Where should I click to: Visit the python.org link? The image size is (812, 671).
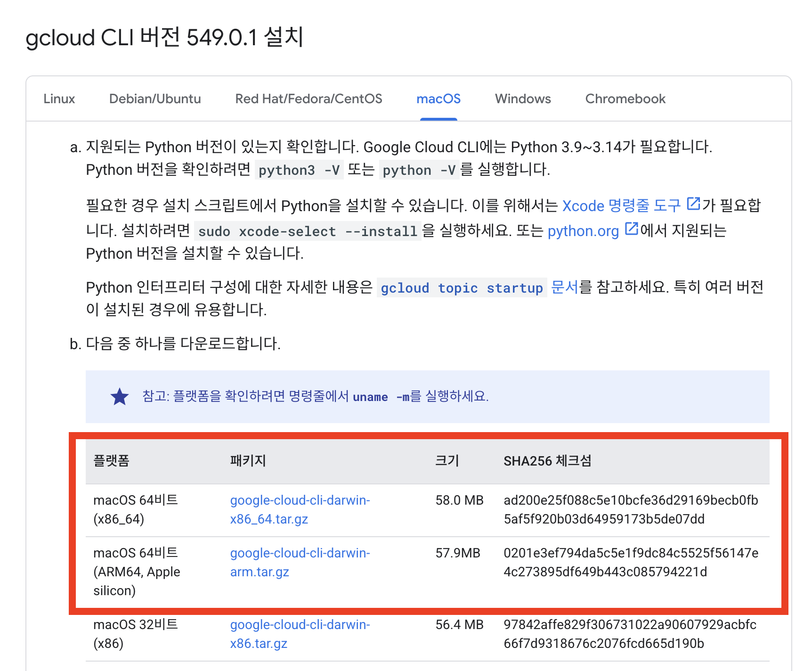click(x=583, y=231)
